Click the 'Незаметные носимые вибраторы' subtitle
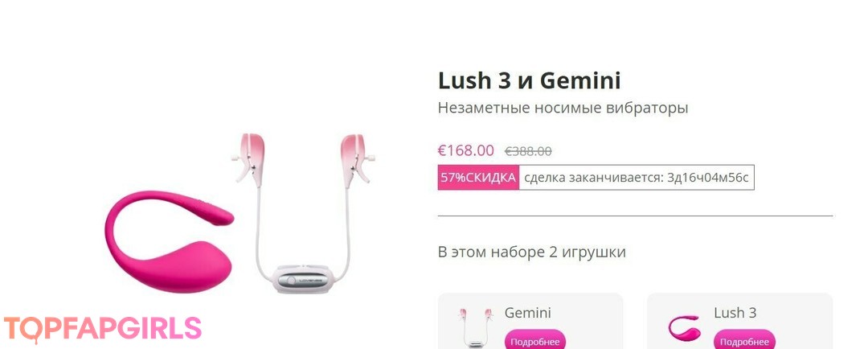 pos(563,108)
